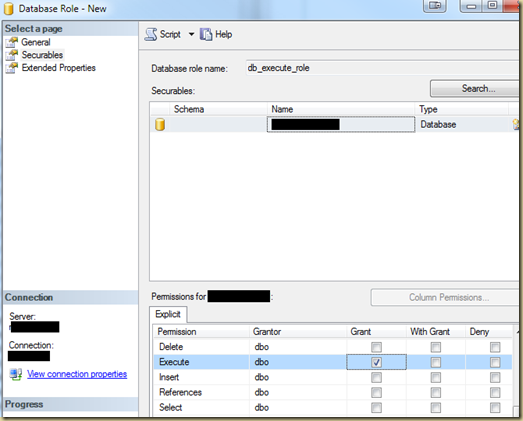Click the Database Role title bar icon
The width and height of the screenshot is (523, 421).
tap(9, 9)
